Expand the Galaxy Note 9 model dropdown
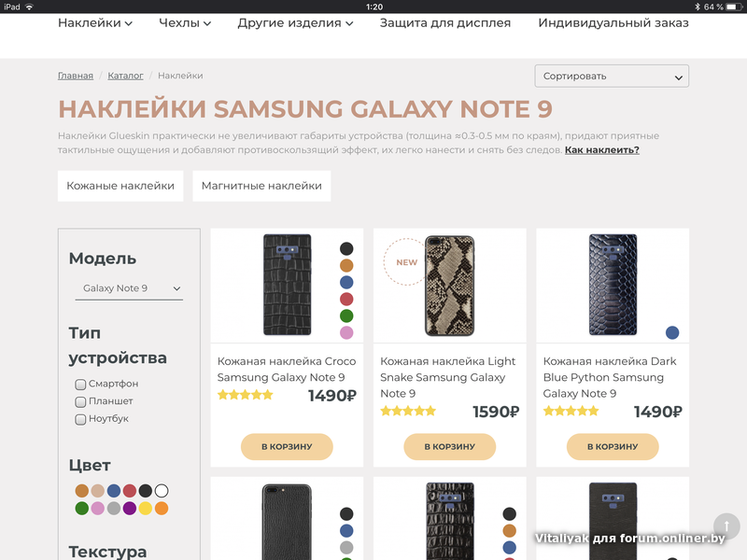 tap(129, 289)
